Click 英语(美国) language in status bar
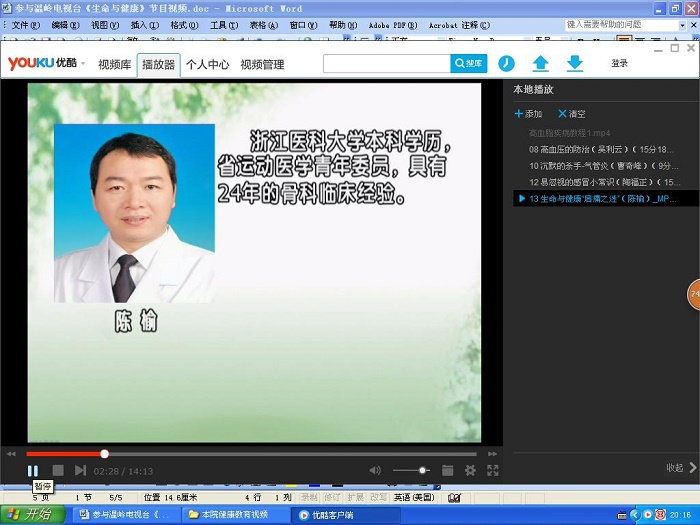Viewport: 700px width, 525px height. [x=414, y=497]
